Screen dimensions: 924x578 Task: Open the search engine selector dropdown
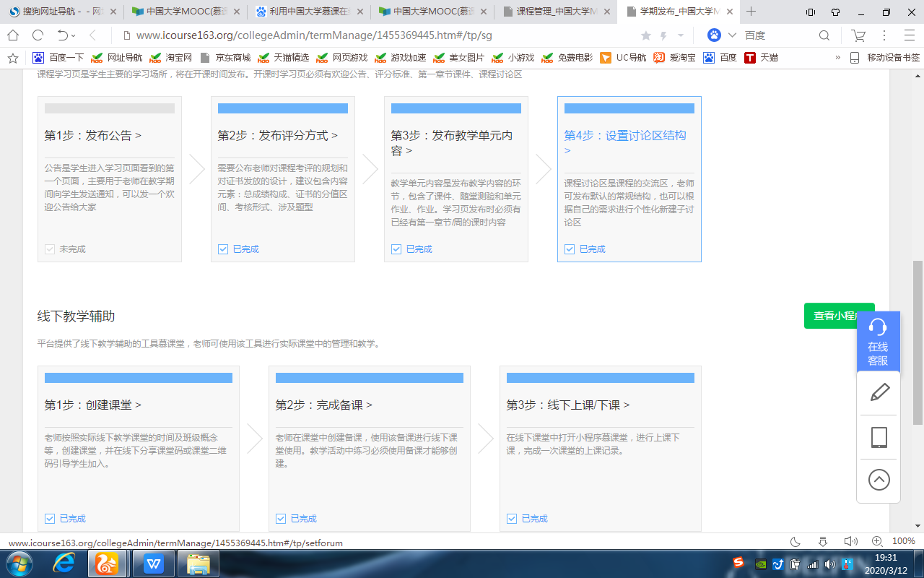(x=732, y=35)
